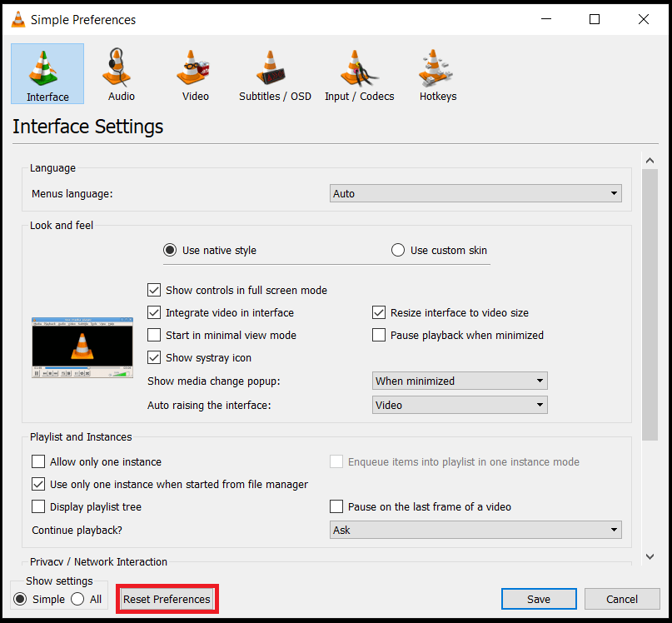Screen dimensions: 672x623
Task: Click the Save button
Action: click(x=538, y=599)
